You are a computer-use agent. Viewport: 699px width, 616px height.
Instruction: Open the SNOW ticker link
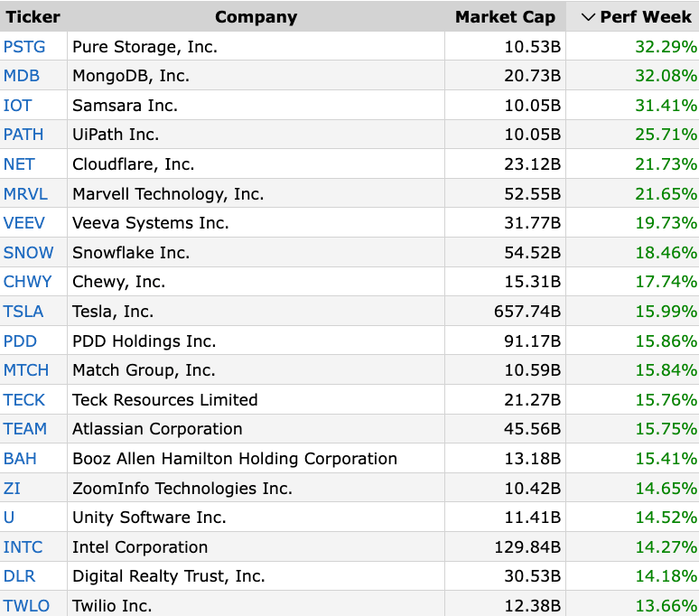28,253
